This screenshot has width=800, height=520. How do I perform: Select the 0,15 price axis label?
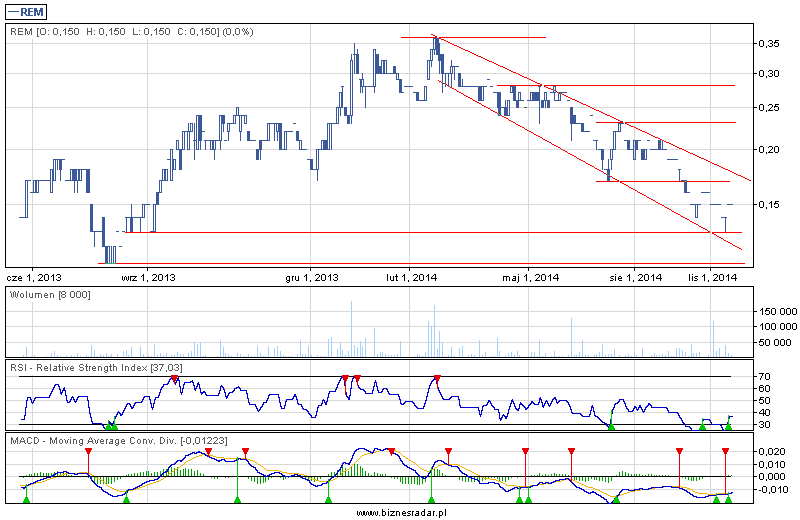pos(769,205)
